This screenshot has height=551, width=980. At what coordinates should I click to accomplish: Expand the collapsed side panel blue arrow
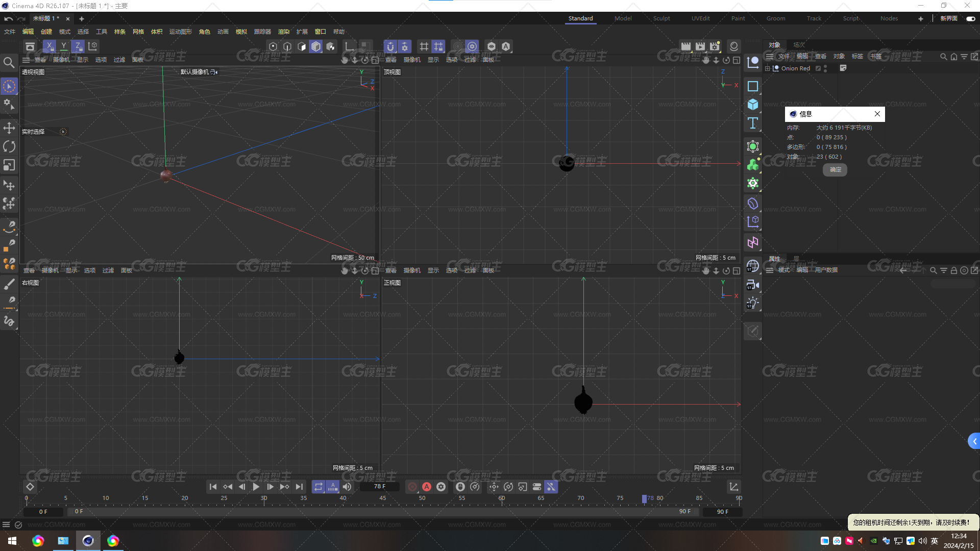[x=974, y=441]
